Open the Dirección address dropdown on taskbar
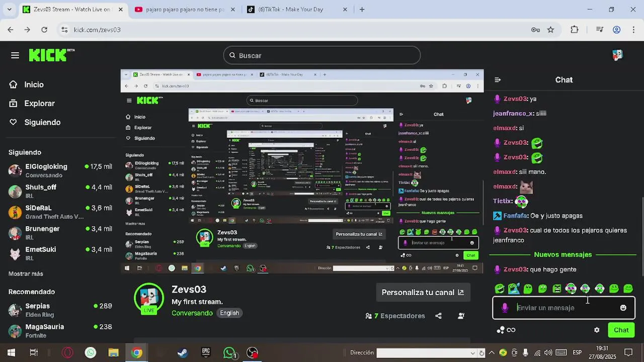 (472, 353)
